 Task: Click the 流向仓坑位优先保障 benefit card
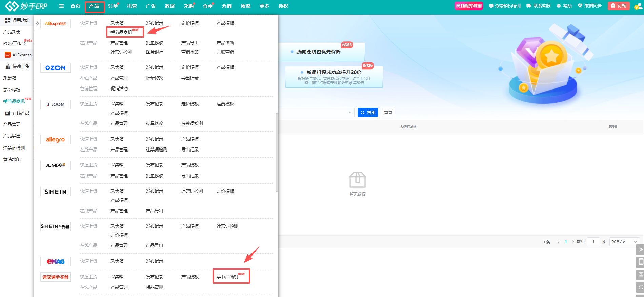322,52
